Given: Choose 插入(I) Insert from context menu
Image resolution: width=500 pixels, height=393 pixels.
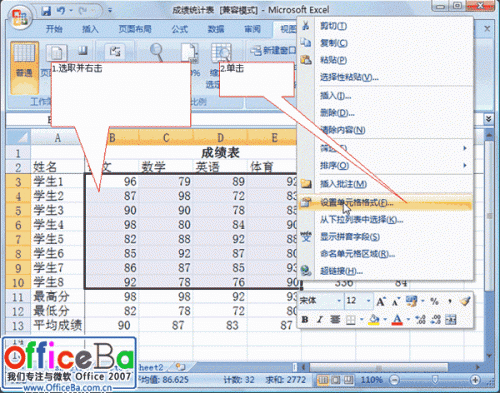Looking at the screenshot, I should pos(385,96).
